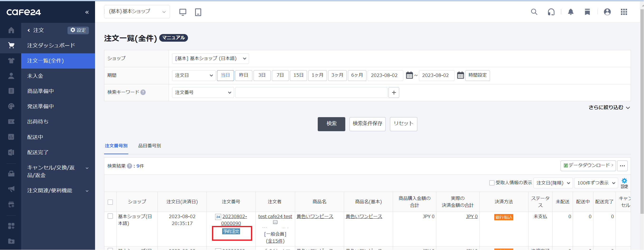
Task: Open the mobile preview tablet icon
Action: pyautogui.click(x=198, y=12)
